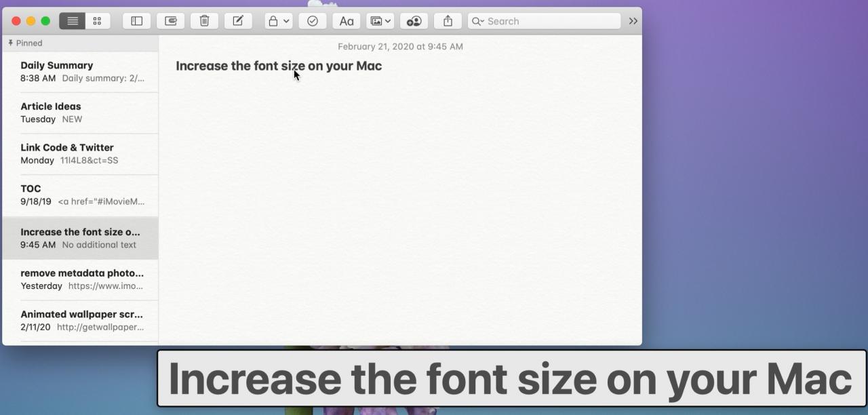868x415 pixels.
Task: Create a new note
Action: tap(238, 21)
